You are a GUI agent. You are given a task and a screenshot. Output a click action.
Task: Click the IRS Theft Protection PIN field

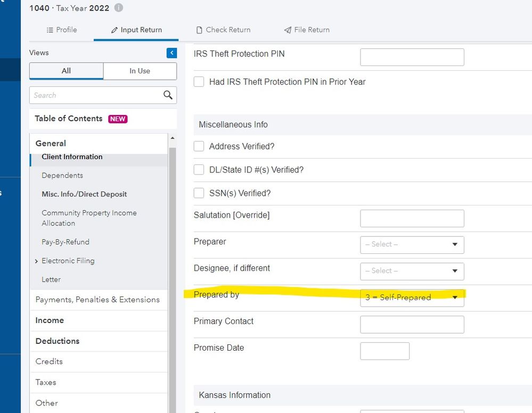412,57
